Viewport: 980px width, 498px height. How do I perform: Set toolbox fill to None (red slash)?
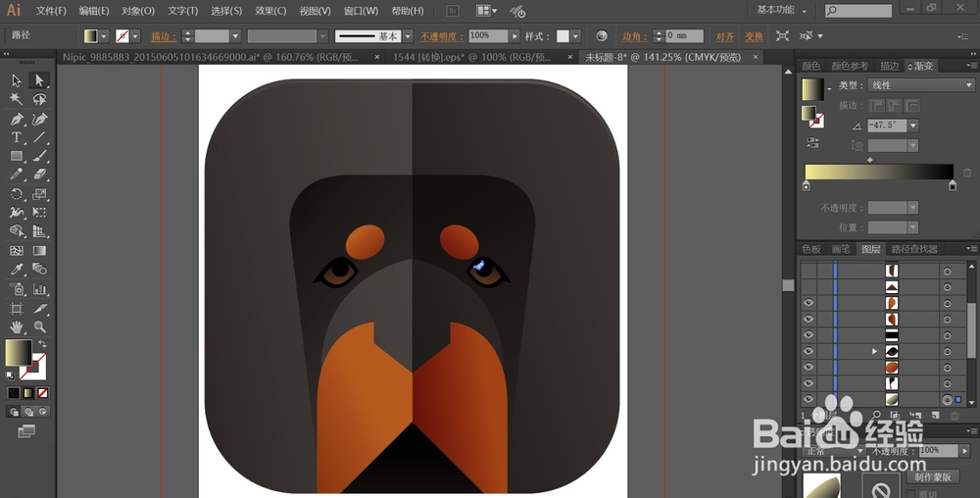click(43, 393)
